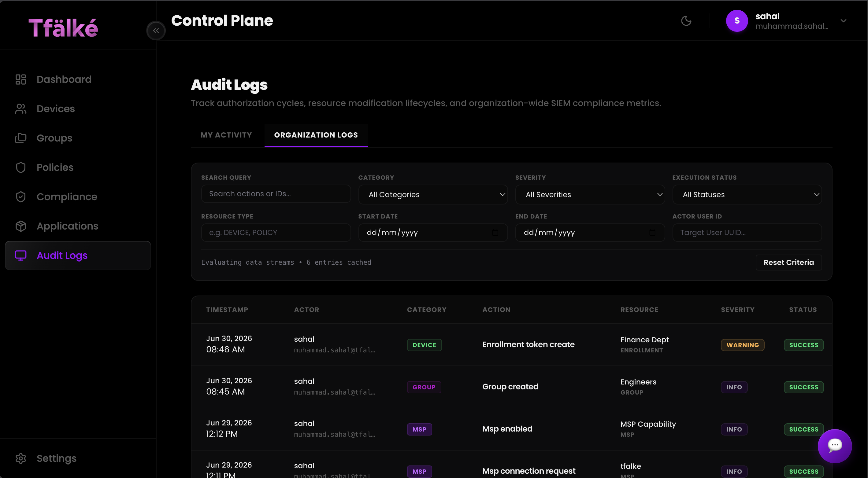
Task: Click the Status column header
Action: [x=803, y=310]
